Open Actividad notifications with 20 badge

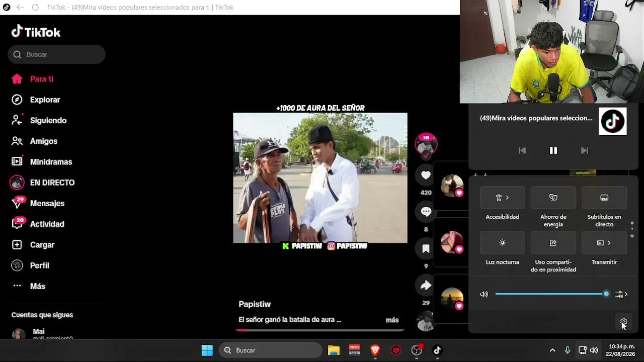[x=38, y=224]
